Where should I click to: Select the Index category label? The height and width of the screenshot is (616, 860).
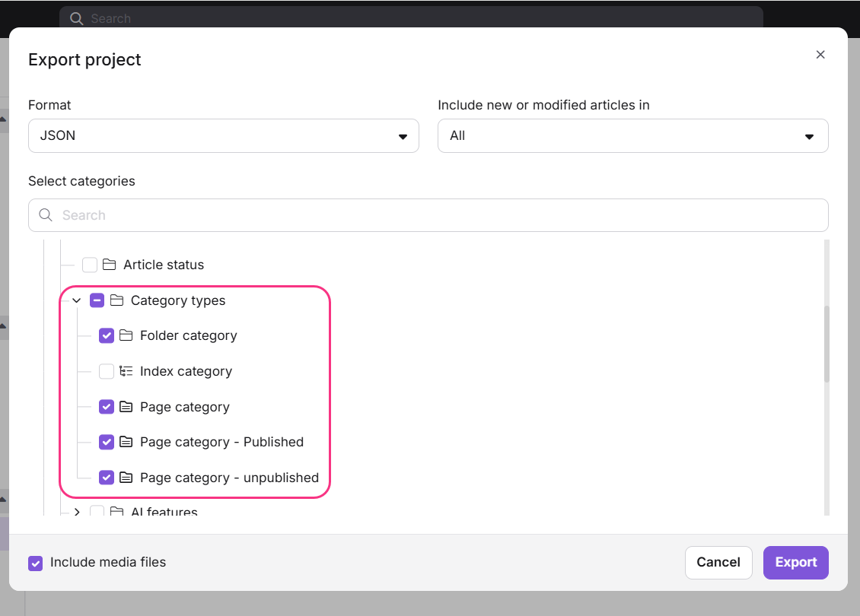[186, 371]
